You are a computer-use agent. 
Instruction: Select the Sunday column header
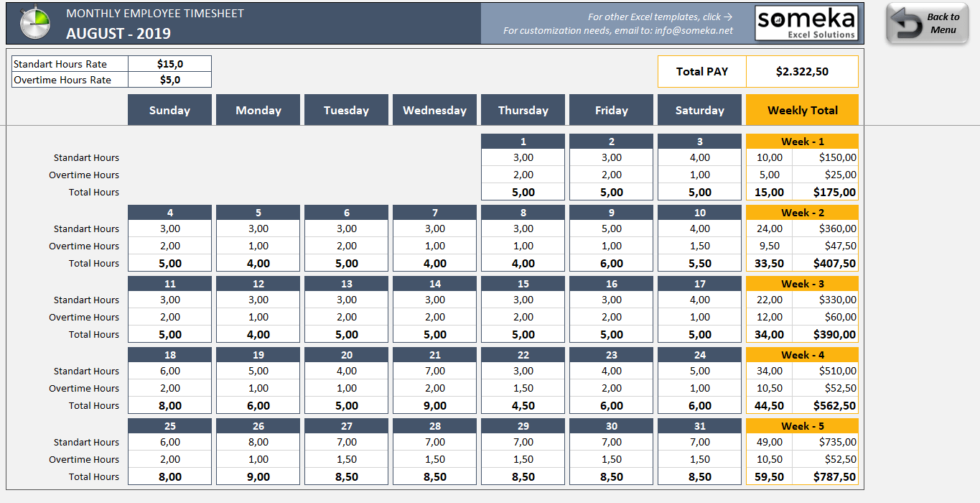point(169,110)
